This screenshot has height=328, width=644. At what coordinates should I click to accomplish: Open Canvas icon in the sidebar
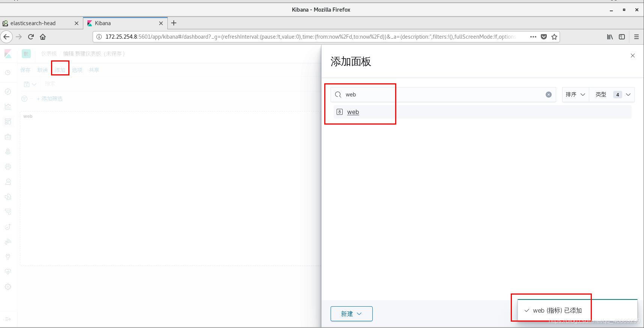click(x=8, y=137)
